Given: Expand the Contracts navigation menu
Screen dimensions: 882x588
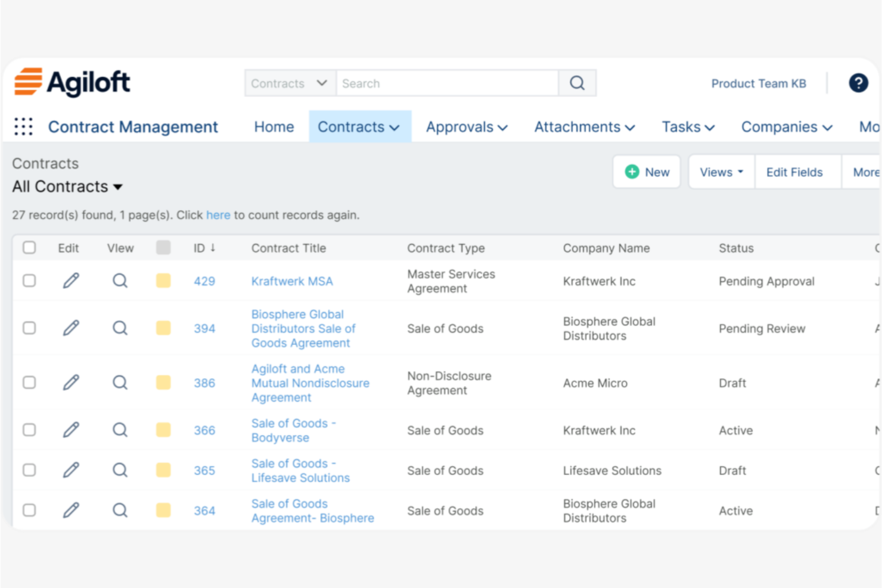Looking at the screenshot, I should click(359, 126).
